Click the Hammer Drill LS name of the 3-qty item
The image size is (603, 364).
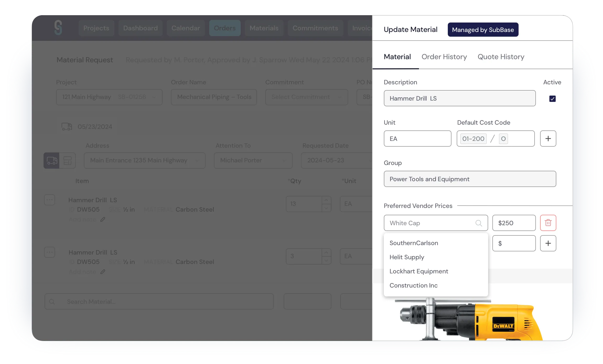click(93, 252)
